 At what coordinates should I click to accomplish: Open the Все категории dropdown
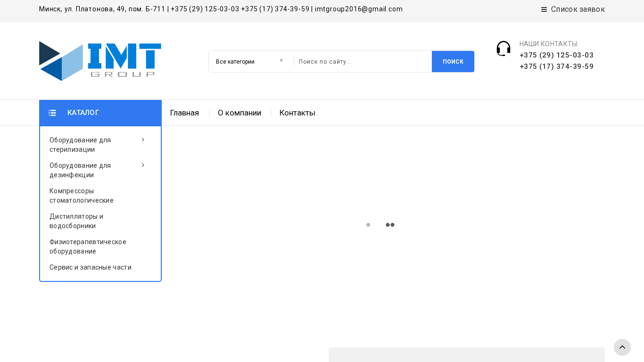[250, 61]
